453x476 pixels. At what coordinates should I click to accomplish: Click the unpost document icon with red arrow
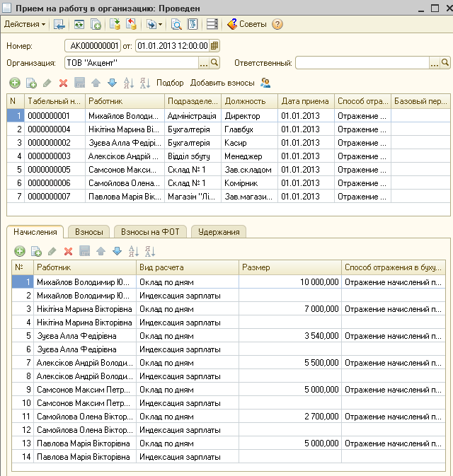point(131,24)
